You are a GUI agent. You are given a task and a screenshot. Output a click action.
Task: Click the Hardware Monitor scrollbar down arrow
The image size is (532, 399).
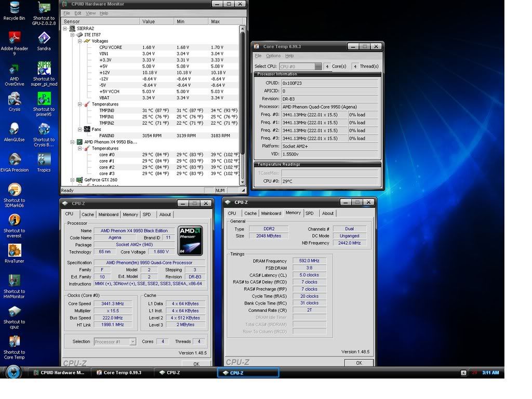242,182
